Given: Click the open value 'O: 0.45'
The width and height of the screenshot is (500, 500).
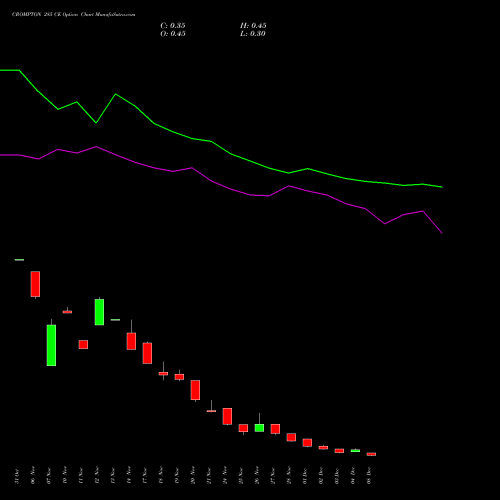Looking at the screenshot, I should tap(173, 34).
